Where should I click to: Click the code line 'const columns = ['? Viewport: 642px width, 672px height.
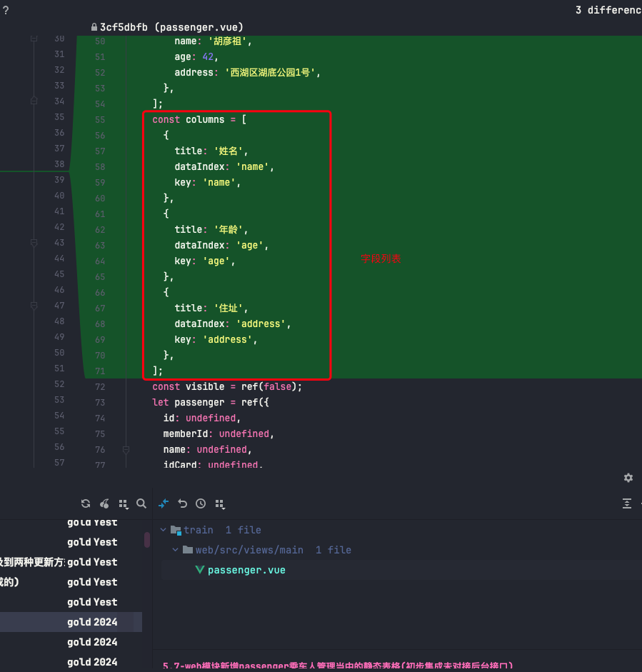click(199, 119)
